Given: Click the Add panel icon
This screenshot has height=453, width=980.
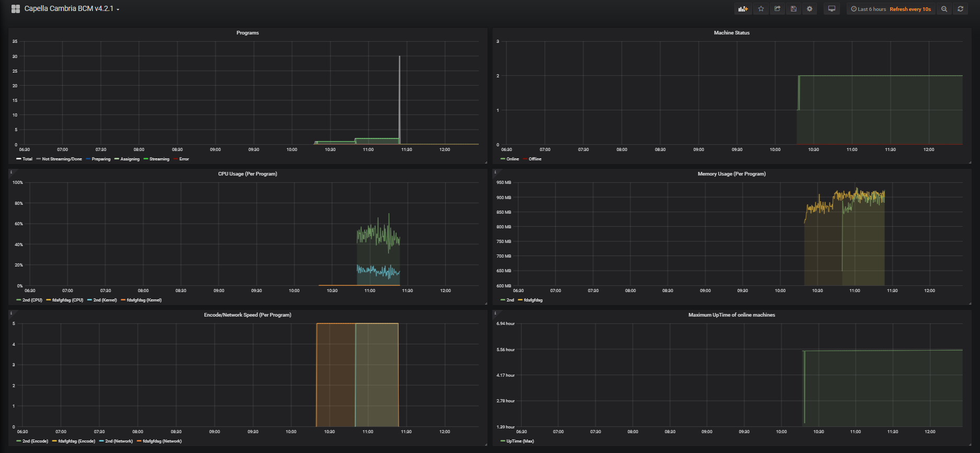Looking at the screenshot, I should (743, 9).
